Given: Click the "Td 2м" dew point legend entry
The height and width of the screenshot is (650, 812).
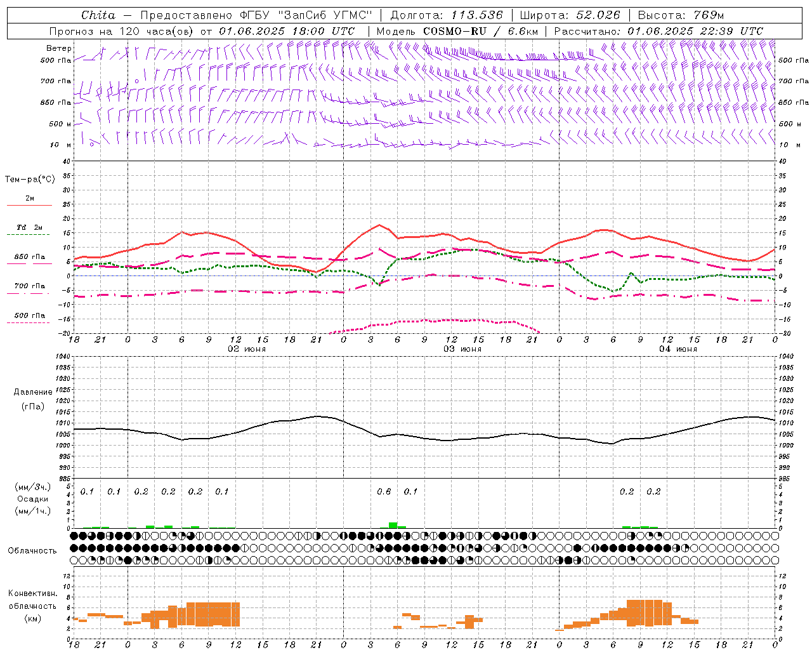Looking at the screenshot, I should pos(30,227).
